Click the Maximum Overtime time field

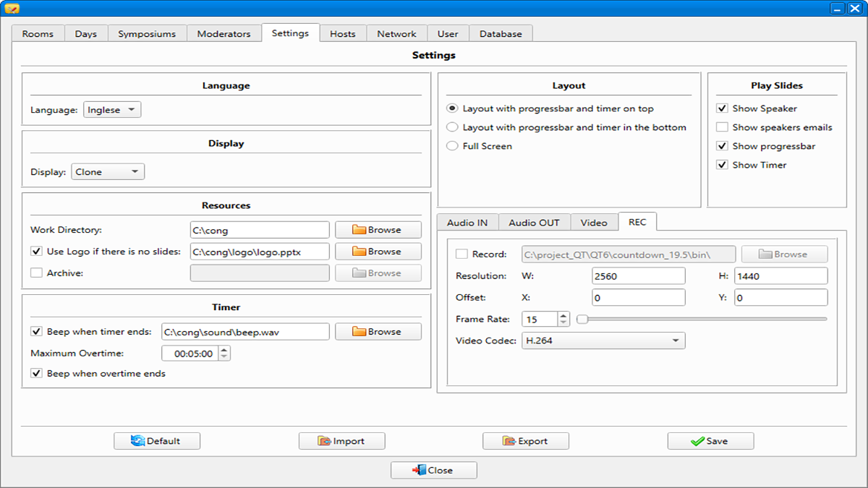click(x=190, y=354)
